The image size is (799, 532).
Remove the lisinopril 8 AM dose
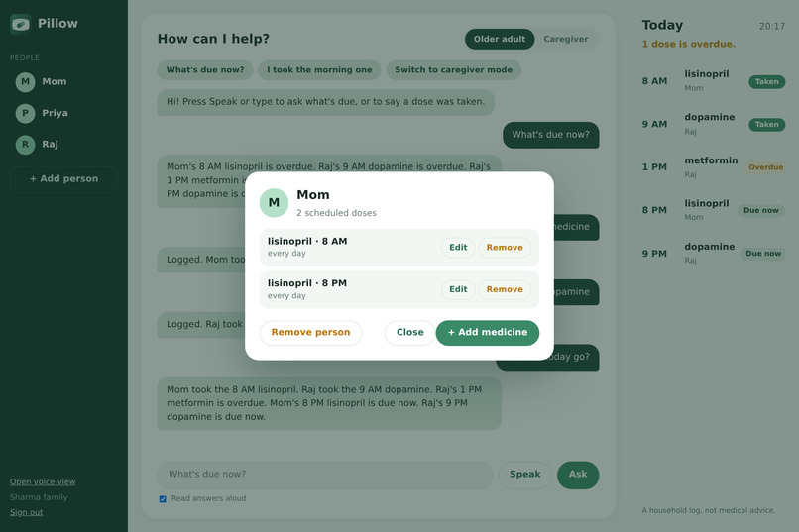tap(505, 248)
